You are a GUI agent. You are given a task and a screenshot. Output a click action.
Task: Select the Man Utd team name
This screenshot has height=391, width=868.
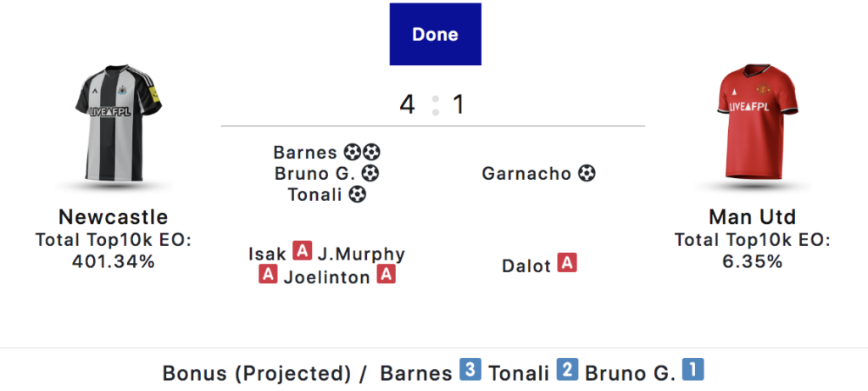(753, 216)
